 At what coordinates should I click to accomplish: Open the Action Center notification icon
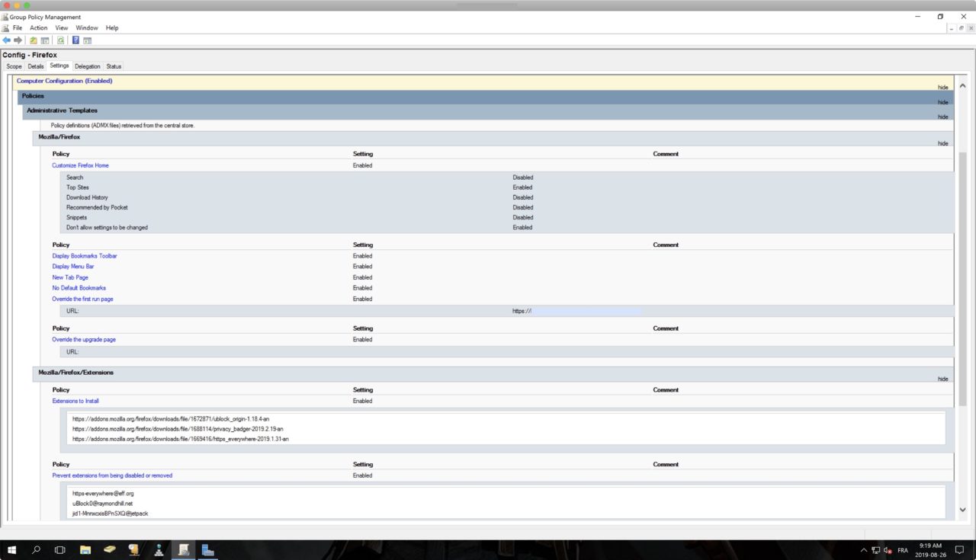(960, 549)
